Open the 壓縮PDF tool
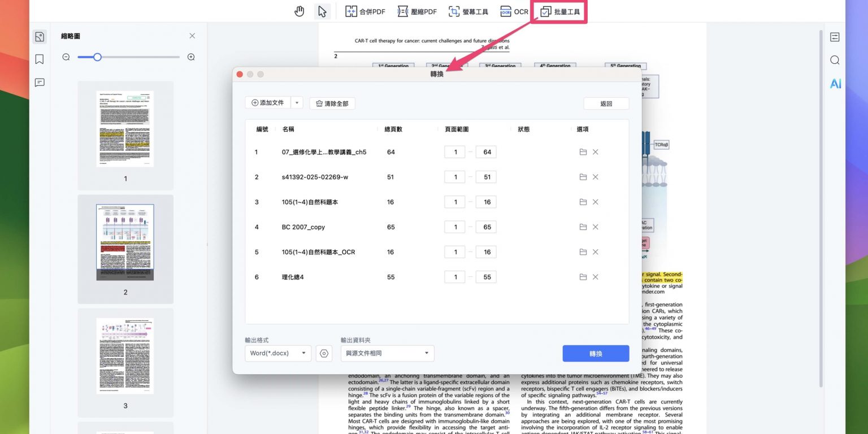868x434 pixels. [417, 11]
